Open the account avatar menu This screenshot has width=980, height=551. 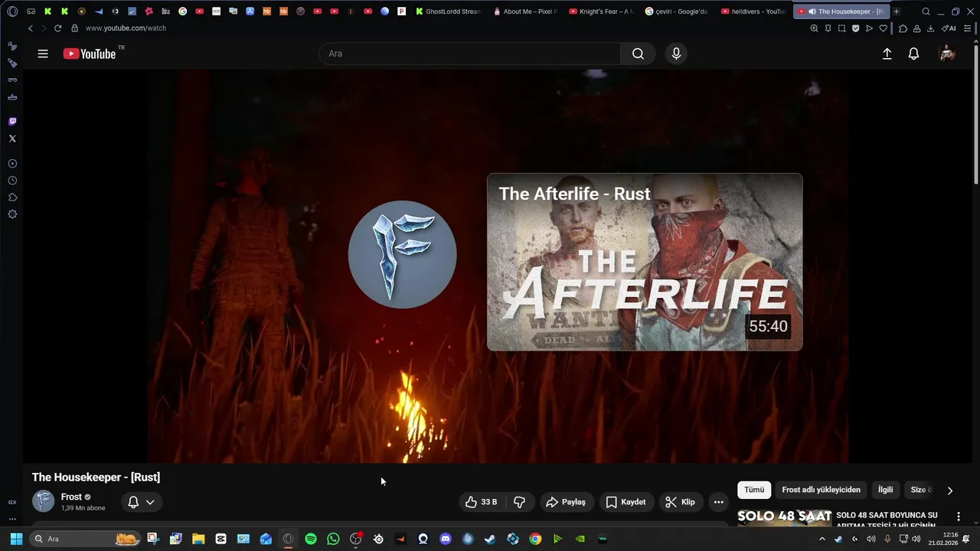tap(947, 54)
